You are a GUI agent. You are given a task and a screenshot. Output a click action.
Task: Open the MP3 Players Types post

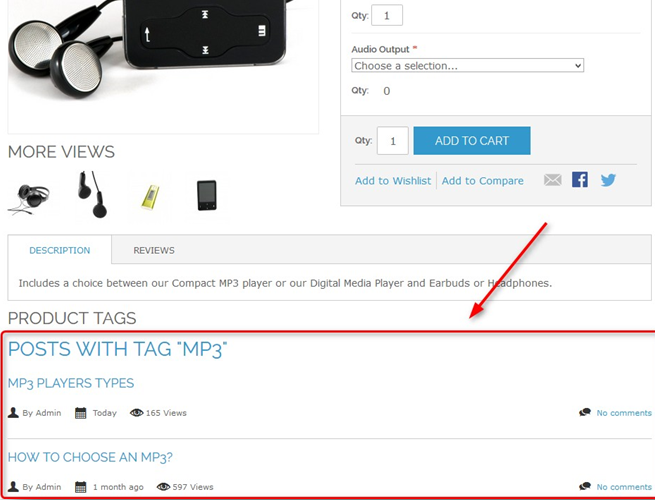(x=71, y=383)
